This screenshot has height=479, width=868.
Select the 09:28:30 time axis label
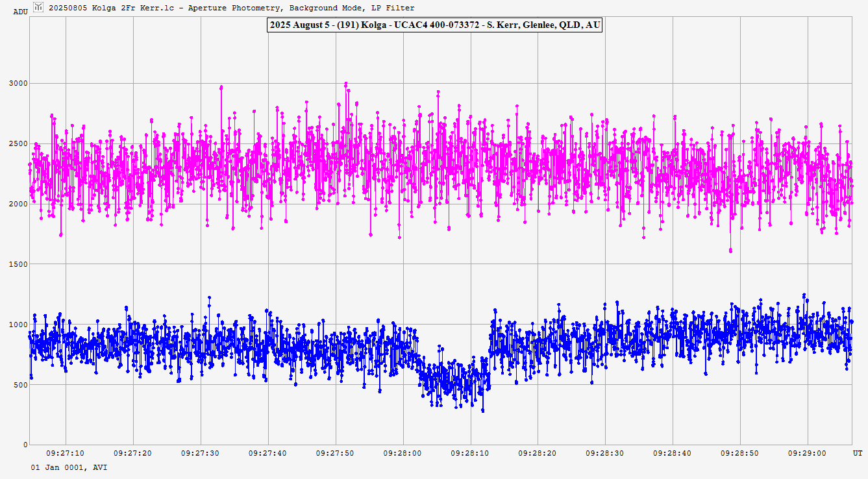coord(605,453)
